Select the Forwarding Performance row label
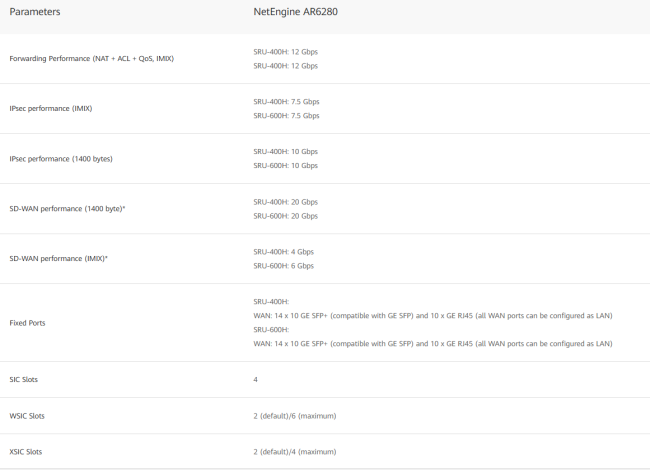The width and height of the screenshot is (650, 470). pyautogui.click(x=91, y=58)
